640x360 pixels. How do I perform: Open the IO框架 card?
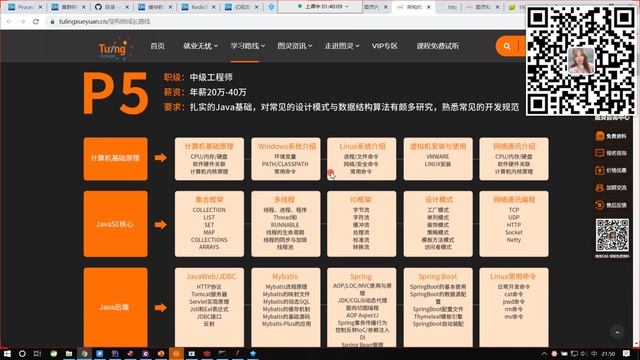(x=362, y=224)
